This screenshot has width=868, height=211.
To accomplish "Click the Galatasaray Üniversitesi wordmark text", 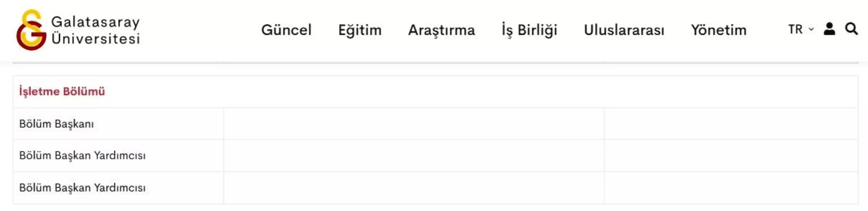I will point(96,30).
